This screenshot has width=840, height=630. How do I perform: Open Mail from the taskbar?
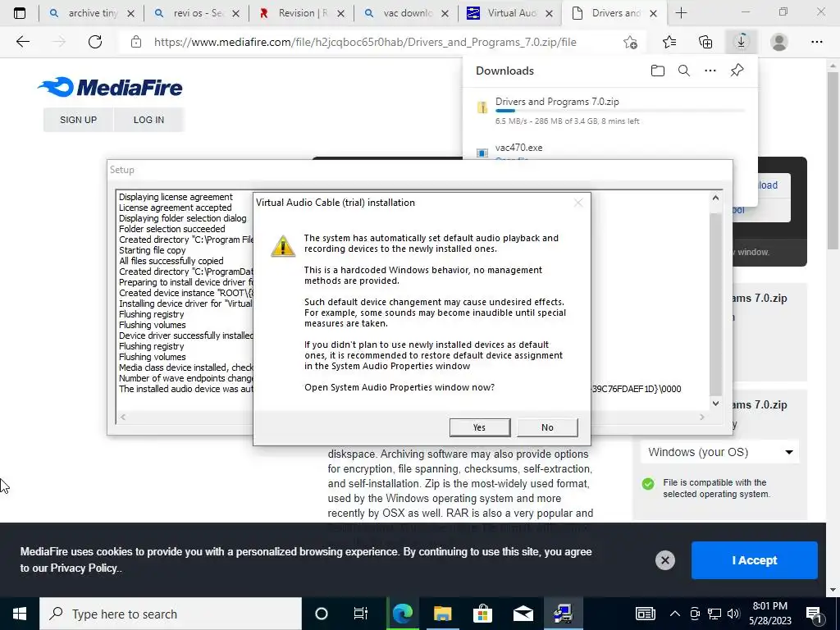[523, 614]
